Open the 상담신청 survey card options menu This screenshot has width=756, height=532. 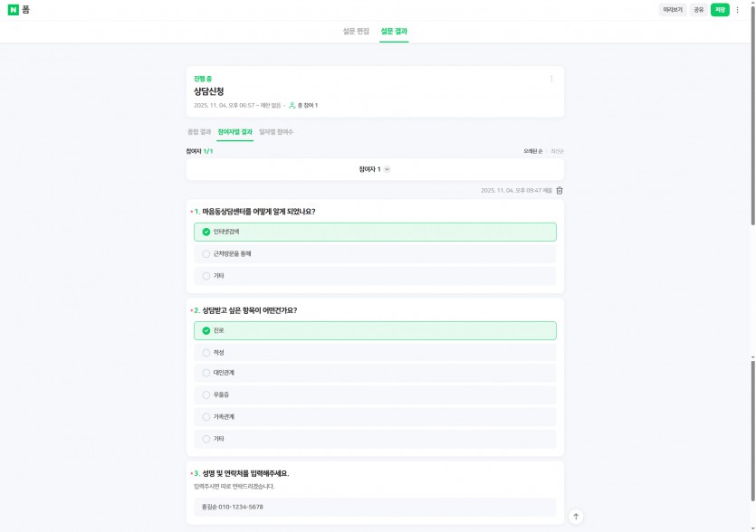[x=551, y=79]
